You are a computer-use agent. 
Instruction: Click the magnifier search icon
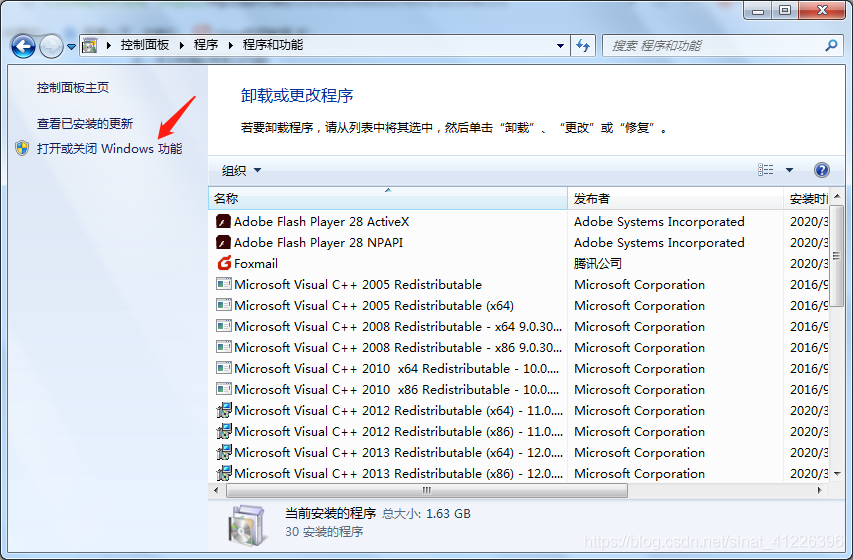[831, 46]
